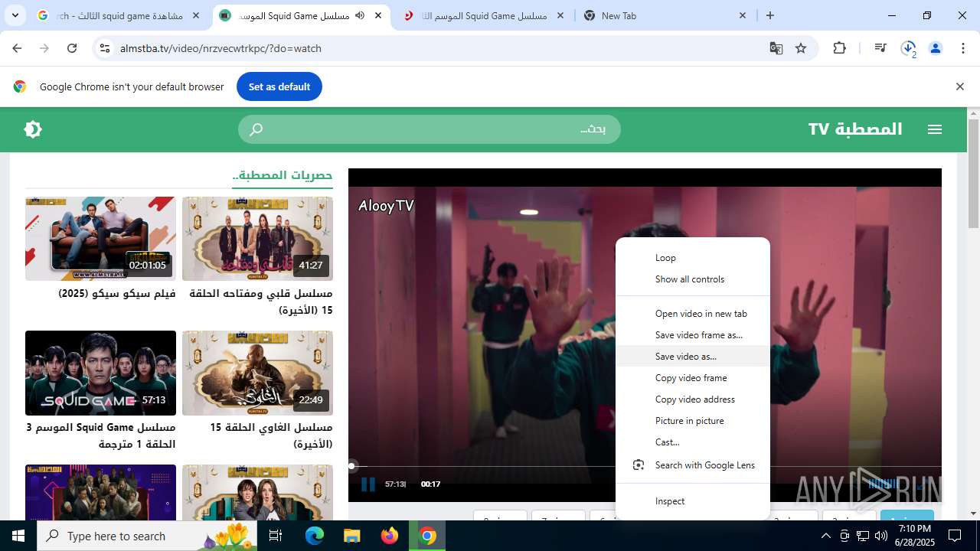Choose Copy video address
Viewport: 980px width, 551px height.
click(x=693, y=399)
